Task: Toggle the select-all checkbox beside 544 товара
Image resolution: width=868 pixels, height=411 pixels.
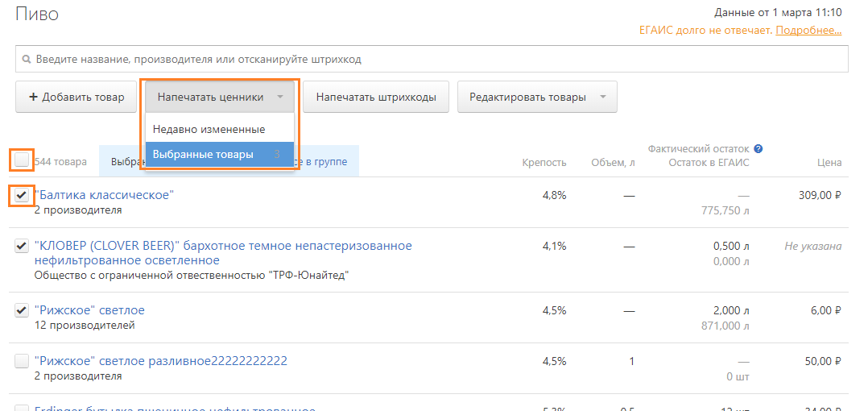Action: 22,160
